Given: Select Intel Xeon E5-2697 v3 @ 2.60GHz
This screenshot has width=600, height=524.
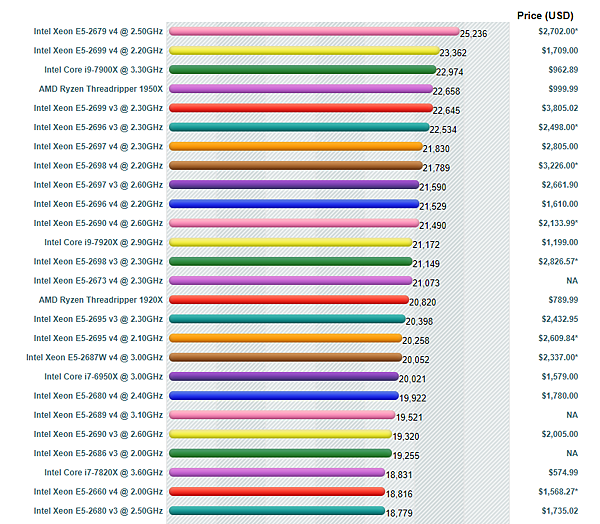Looking at the screenshot, I should [x=98, y=185].
